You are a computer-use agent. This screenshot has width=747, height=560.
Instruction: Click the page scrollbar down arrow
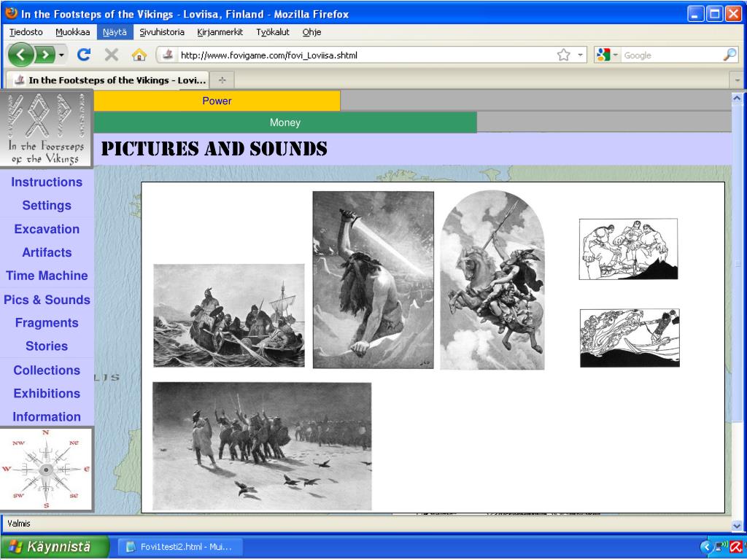737,525
